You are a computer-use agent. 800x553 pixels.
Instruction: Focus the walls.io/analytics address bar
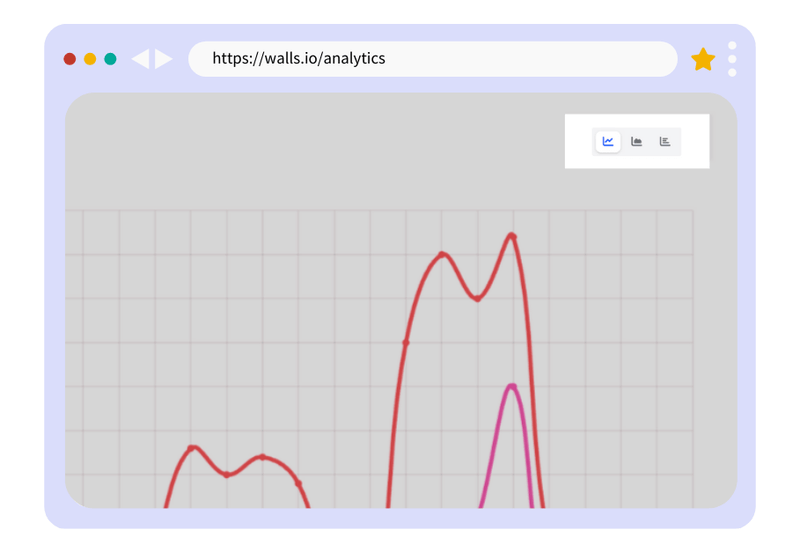433,59
